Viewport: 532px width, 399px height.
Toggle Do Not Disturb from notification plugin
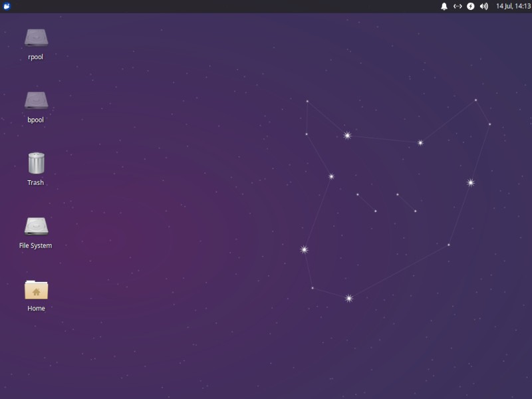coord(444,7)
